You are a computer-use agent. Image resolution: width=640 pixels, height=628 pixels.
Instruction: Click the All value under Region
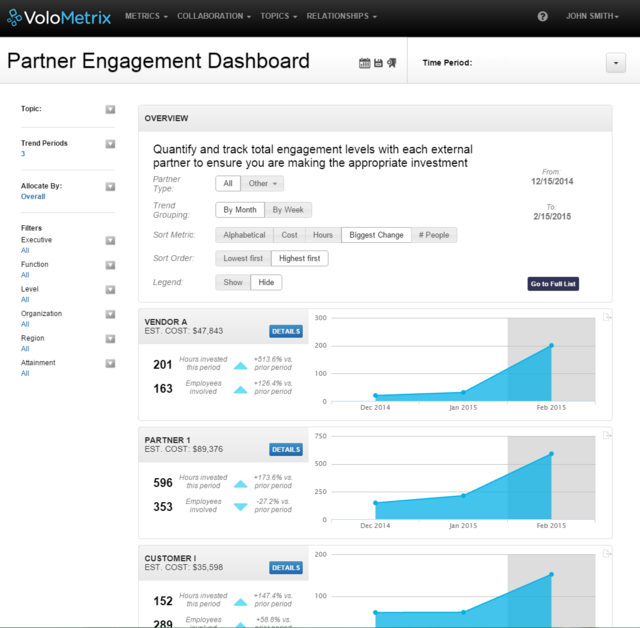pyautogui.click(x=25, y=349)
